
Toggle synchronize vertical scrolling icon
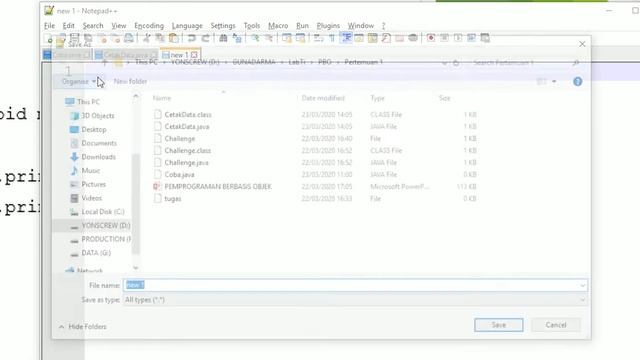click(287, 38)
